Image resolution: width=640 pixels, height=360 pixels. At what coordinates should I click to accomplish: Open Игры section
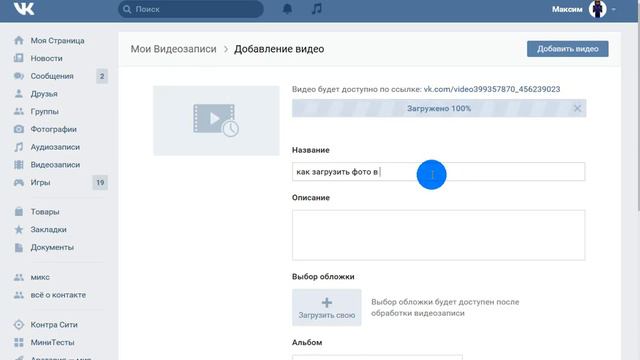coord(40,182)
